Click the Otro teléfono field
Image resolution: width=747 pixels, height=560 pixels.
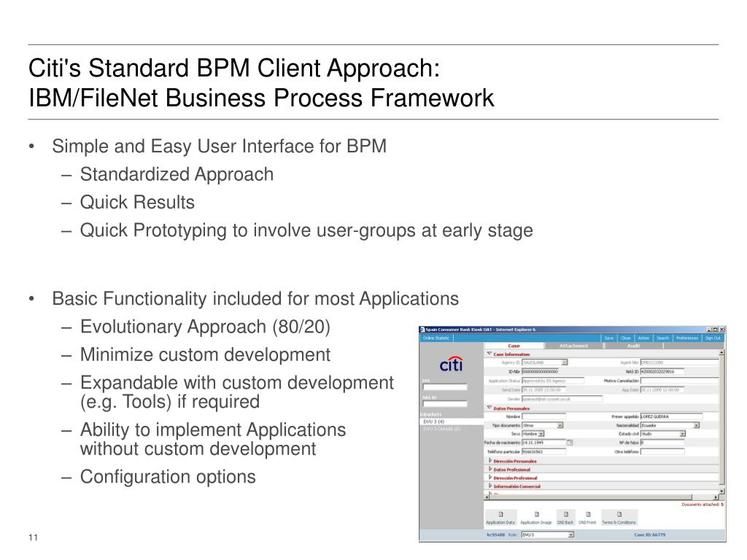pos(662,451)
